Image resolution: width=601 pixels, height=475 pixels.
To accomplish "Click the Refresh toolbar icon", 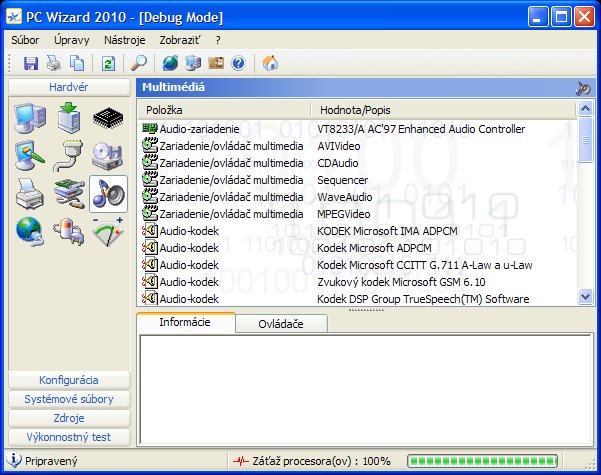I will [x=108, y=63].
